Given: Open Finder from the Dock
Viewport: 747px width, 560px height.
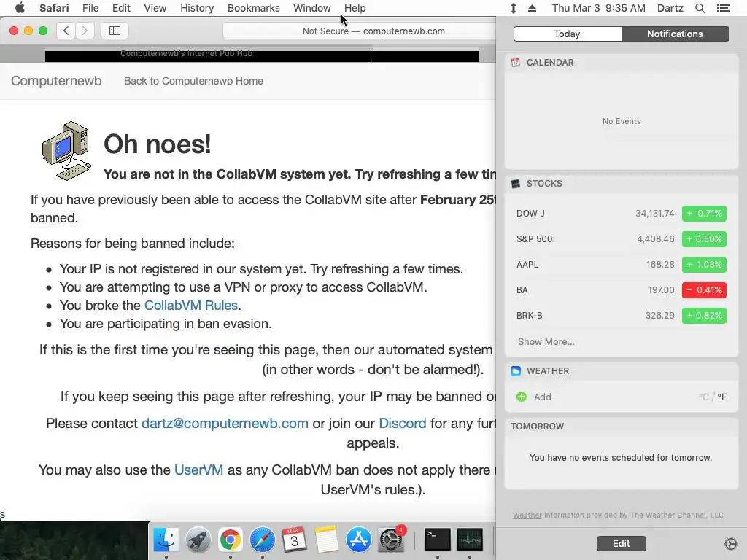Looking at the screenshot, I should click(166, 540).
